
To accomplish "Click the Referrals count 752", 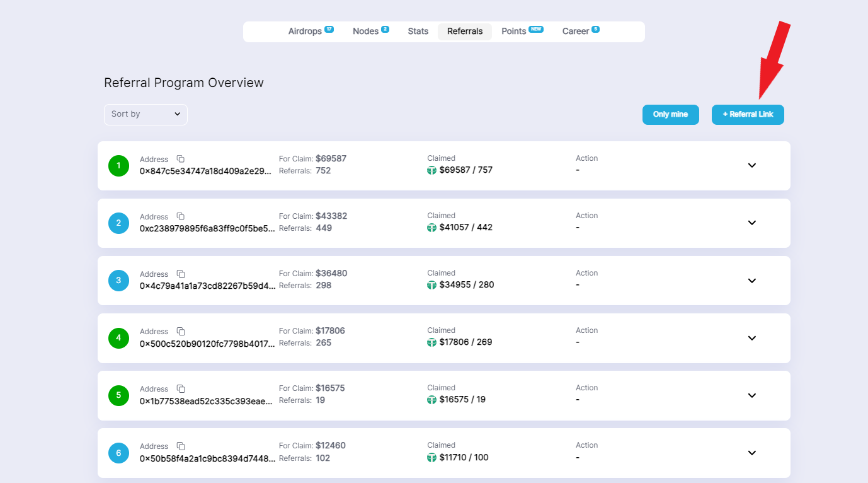I will [x=323, y=171].
